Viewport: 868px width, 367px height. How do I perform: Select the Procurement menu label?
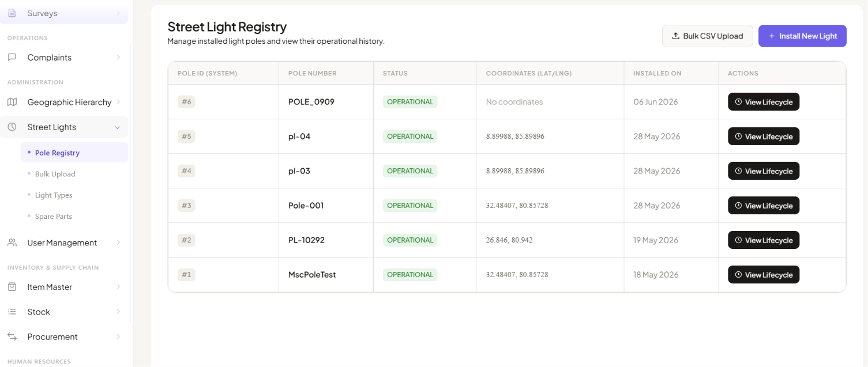(52, 336)
